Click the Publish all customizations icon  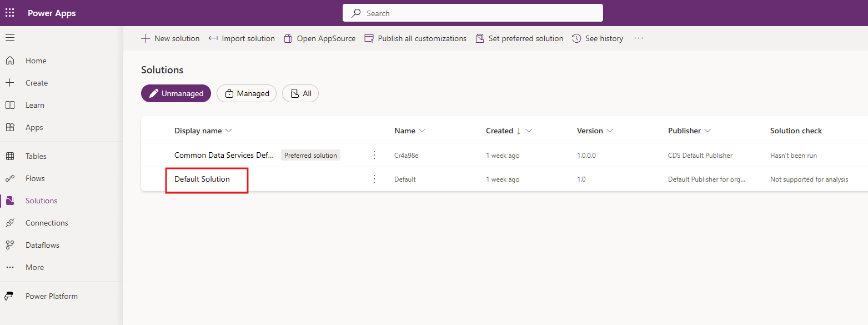tap(369, 38)
